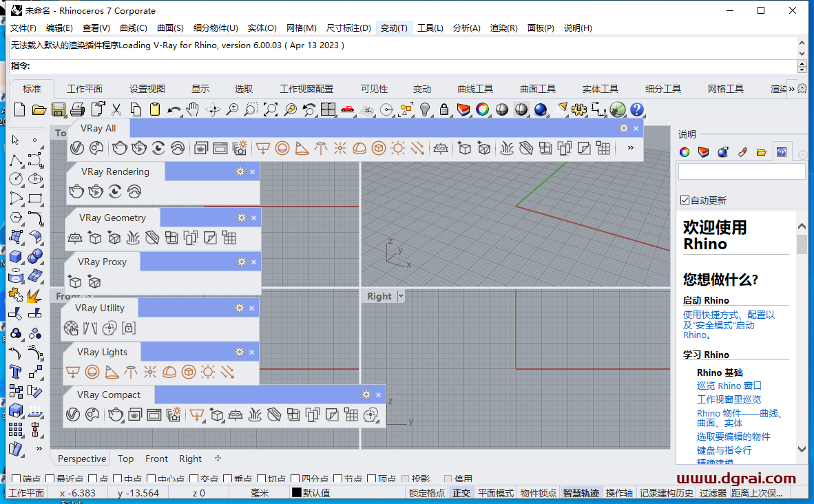The image size is (814, 504).
Task: Toggle the 自动更新 checkbox
Action: pyautogui.click(x=685, y=200)
